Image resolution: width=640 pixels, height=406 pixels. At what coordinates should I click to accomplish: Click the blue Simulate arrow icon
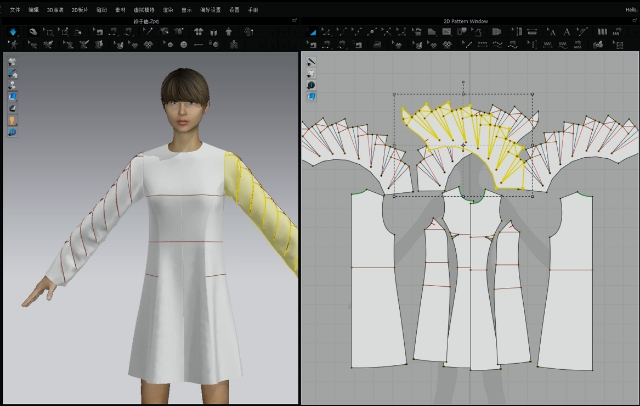(x=12, y=32)
